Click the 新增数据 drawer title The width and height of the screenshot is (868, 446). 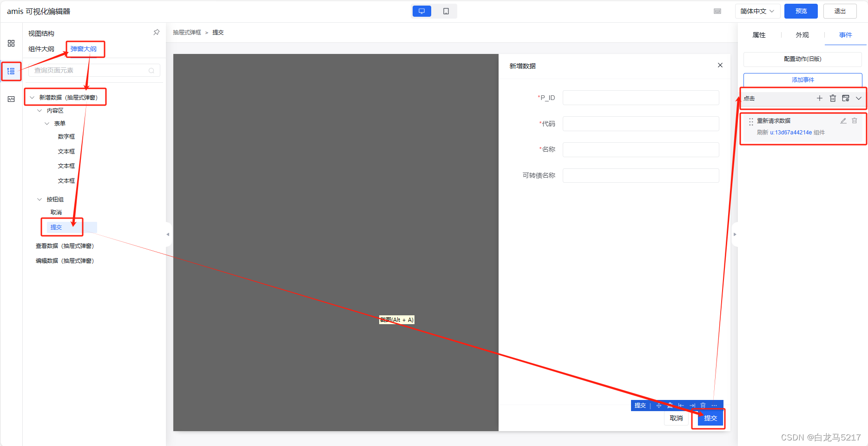(523, 66)
